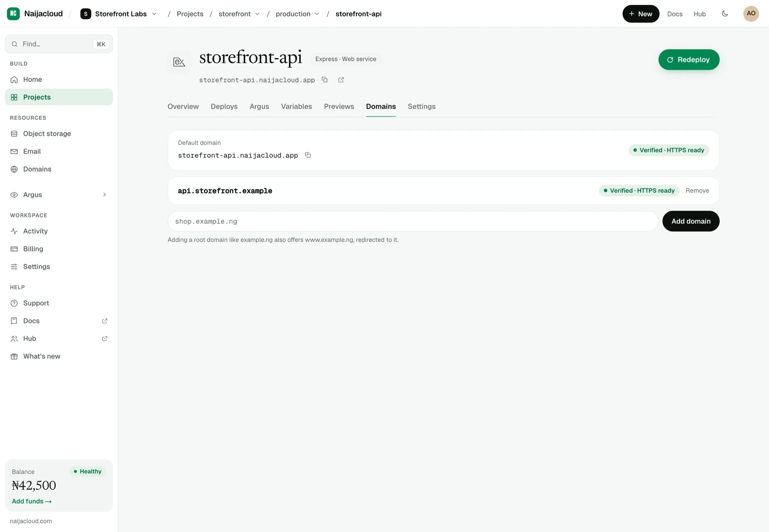Open Docs external link in sidebar
769x532 pixels.
pos(59,321)
